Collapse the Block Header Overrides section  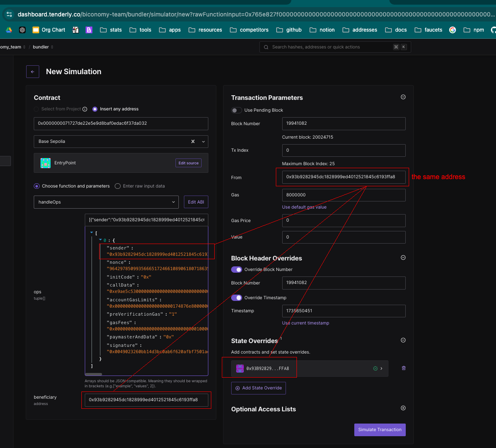pyautogui.click(x=403, y=258)
